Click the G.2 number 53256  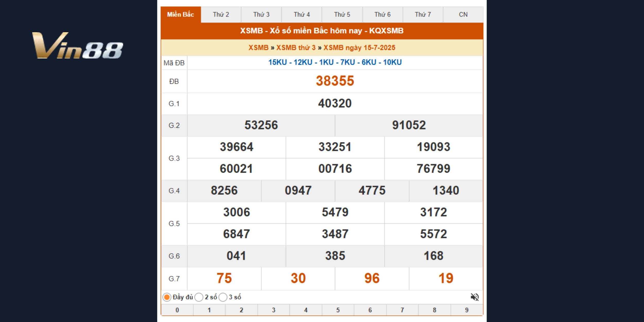[261, 125]
